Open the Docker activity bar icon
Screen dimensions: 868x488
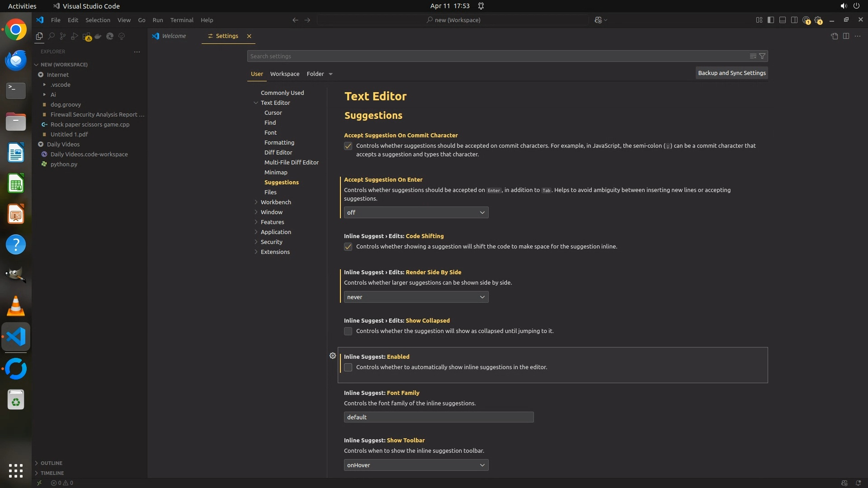98,36
